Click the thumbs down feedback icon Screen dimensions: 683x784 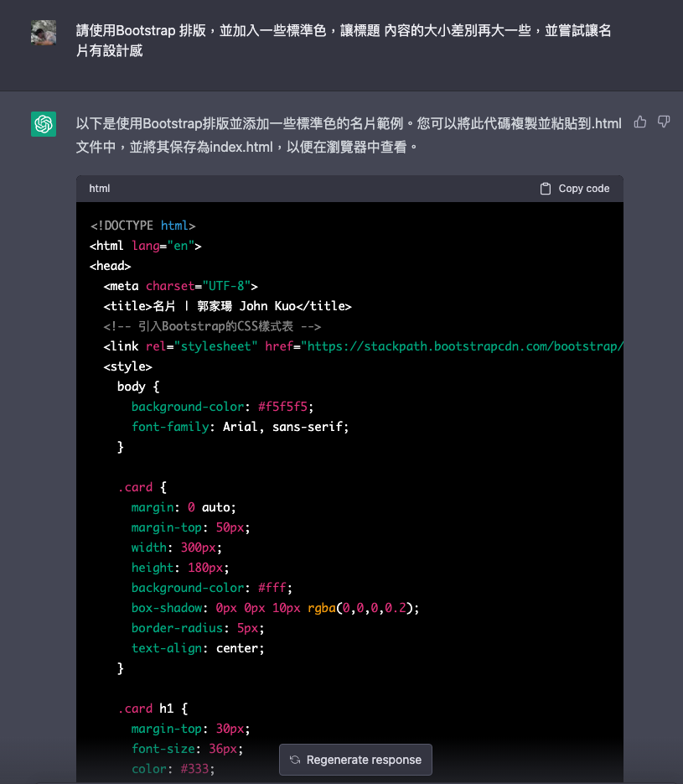pos(664,122)
